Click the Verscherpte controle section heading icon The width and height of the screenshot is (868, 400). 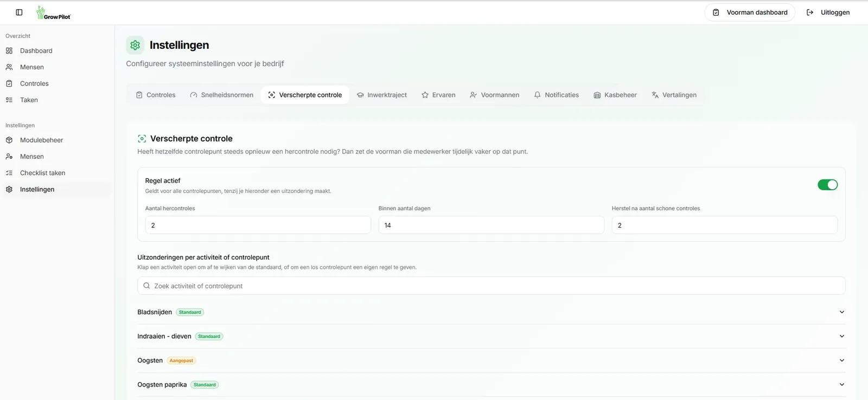coord(142,139)
